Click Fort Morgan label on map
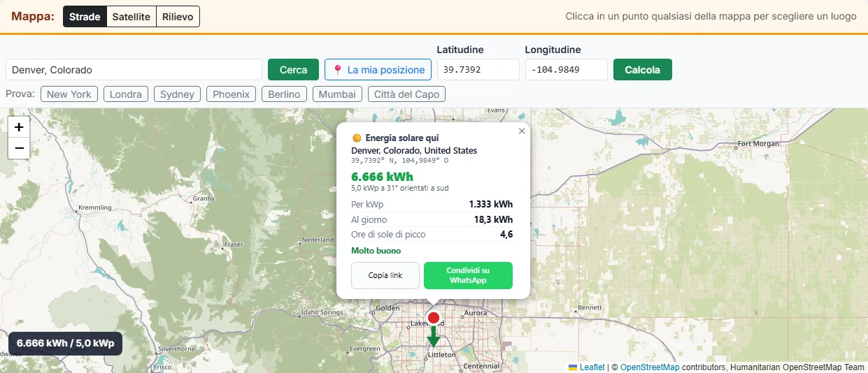 pyautogui.click(x=758, y=144)
